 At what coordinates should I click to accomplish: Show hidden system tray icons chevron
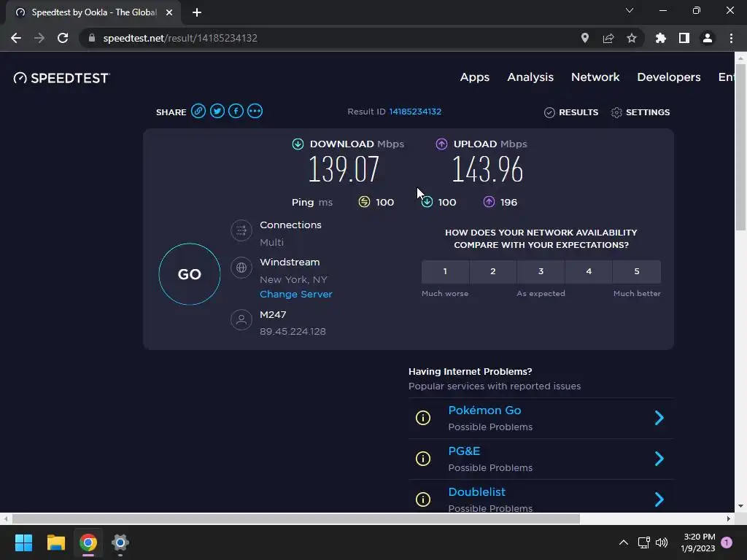624,542
